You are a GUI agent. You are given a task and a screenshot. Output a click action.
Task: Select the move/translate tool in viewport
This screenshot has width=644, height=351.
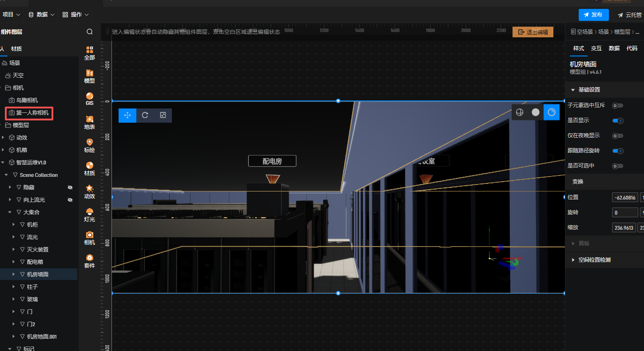pos(127,115)
